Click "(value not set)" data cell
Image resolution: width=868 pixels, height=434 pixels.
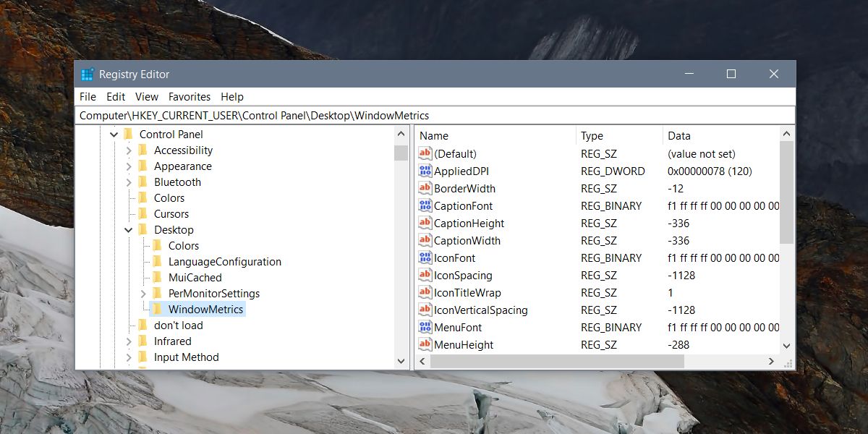702,154
